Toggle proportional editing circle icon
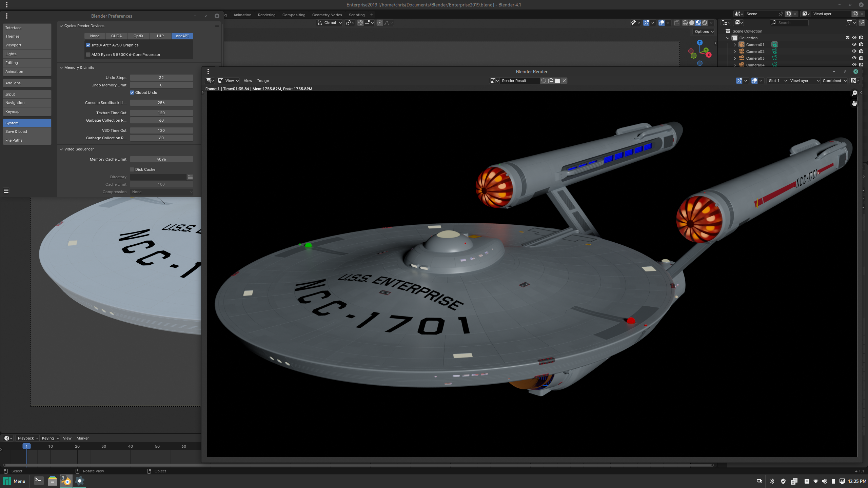Image resolution: width=868 pixels, height=488 pixels. click(379, 23)
